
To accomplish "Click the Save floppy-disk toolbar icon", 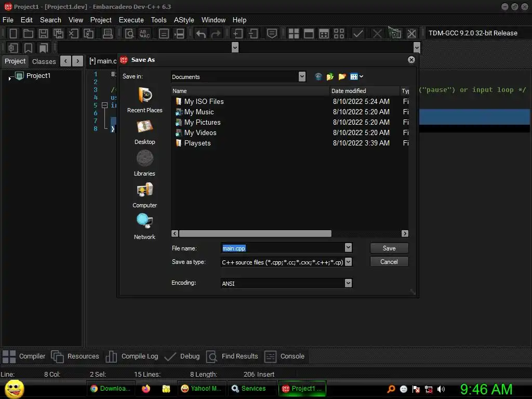I will (x=43, y=33).
